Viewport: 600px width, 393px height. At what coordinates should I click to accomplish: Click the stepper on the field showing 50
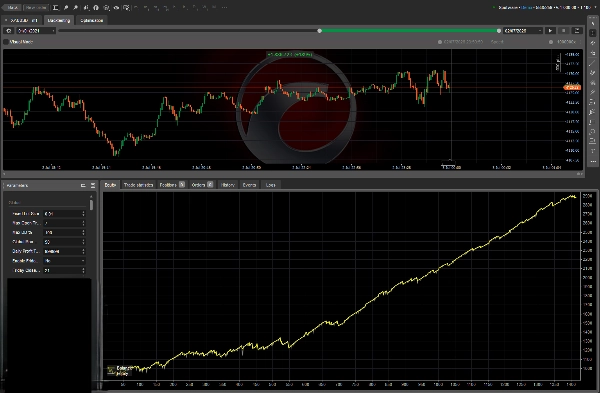pyautogui.click(x=83, y=242)
